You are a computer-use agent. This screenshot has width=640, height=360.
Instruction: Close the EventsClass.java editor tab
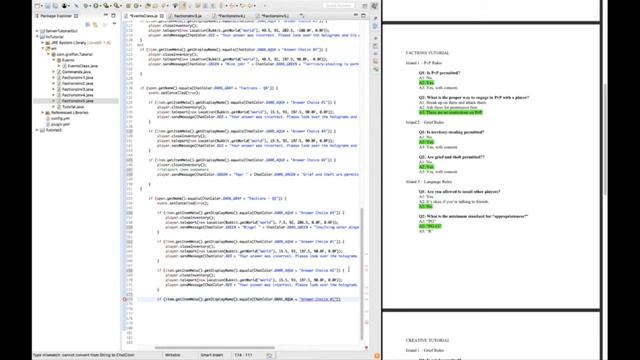(162, 16)
